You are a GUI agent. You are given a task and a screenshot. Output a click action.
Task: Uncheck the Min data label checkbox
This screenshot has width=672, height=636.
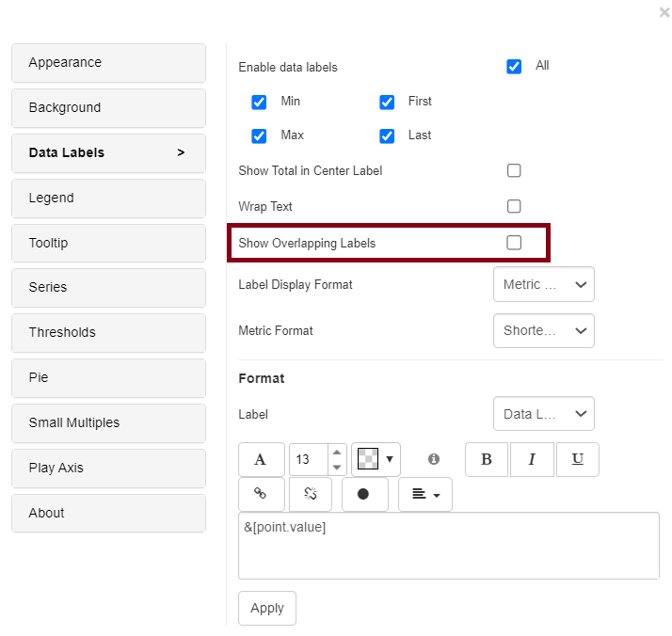pos(259,102)
